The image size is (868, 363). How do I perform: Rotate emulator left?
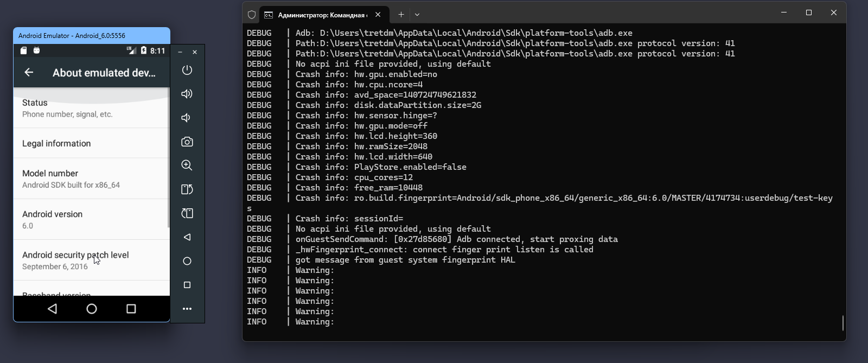(187, 189)
